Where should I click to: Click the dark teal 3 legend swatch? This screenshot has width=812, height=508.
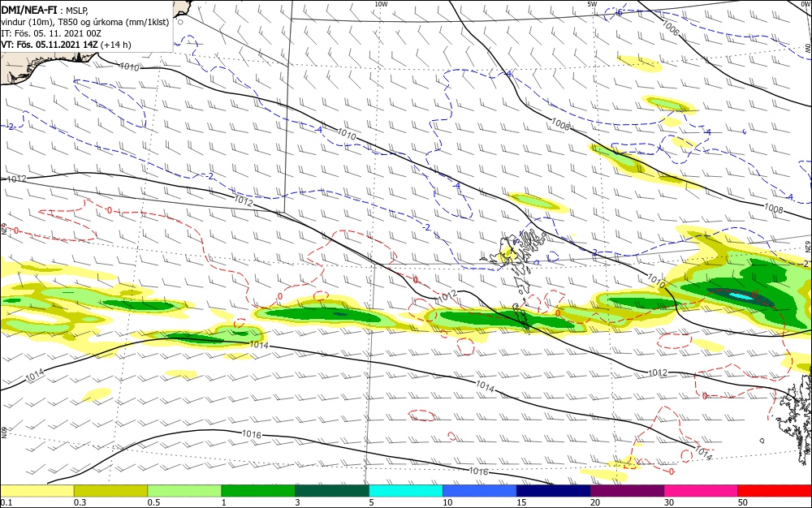click(332, 491)
